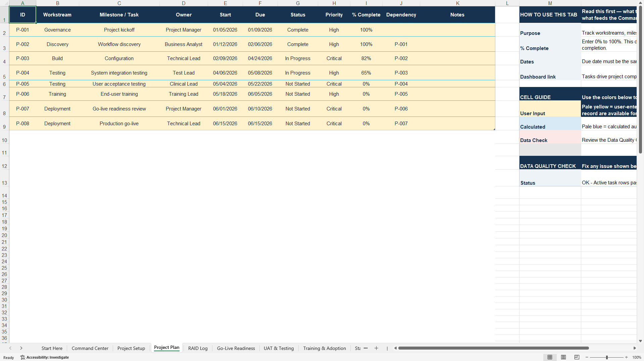Screen dimensions: 644x361
Task: Open the Go-Live Readiness sheet tab
Action: point(236,348)
